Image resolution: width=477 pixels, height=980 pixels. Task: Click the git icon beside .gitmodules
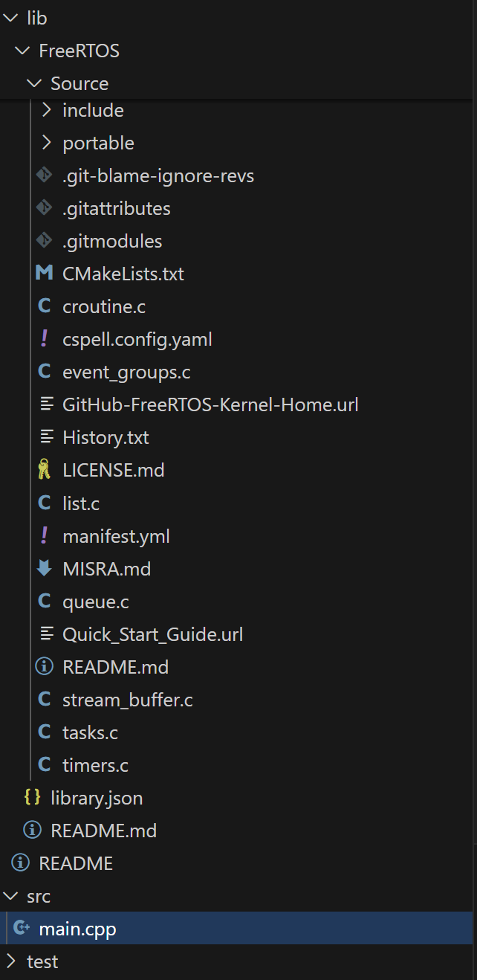point(45,241)
